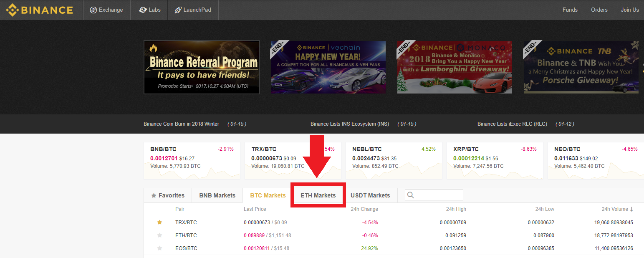Screen dimensions: 644x258
Task: Open the TNB Porsche Giveaway banner
Action: pyautogui.click(x=581, y=67)
